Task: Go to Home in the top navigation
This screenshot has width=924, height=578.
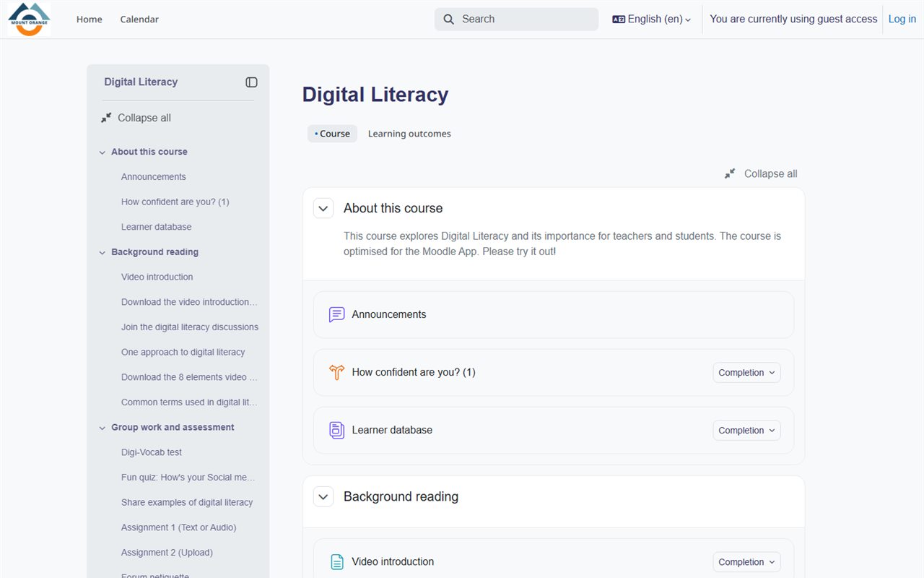Action: [x=90, y=20]
